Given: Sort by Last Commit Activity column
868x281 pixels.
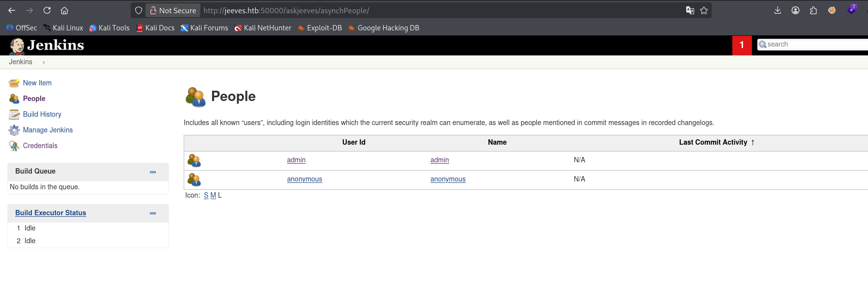Looking at the screenshot, I should tap(717, 142).
